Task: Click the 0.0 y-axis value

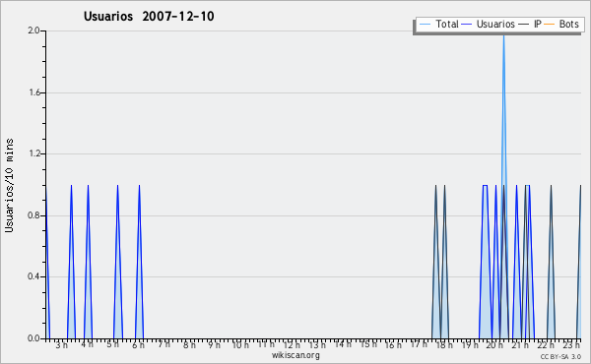Action: (33, 338)
